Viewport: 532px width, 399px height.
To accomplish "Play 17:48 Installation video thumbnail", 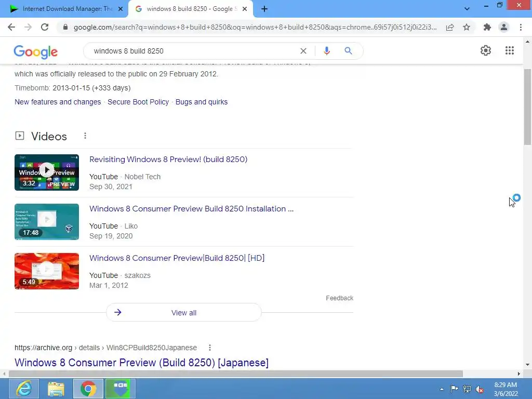I will pos(47,221).
